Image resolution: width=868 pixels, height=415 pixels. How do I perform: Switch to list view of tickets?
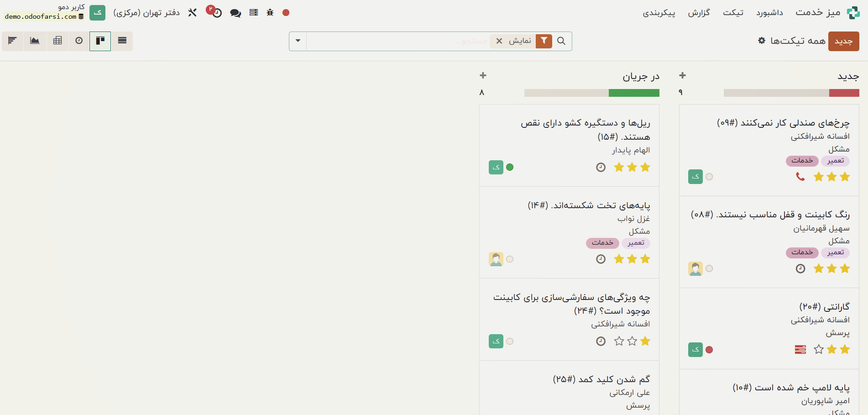[x=122, y=41]
